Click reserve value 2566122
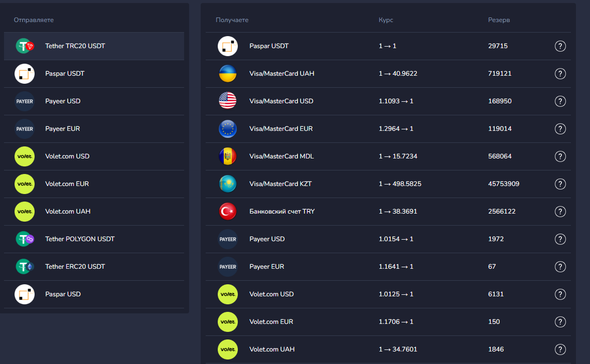Viewport: 590px width, 364px height. click(502, 212)
